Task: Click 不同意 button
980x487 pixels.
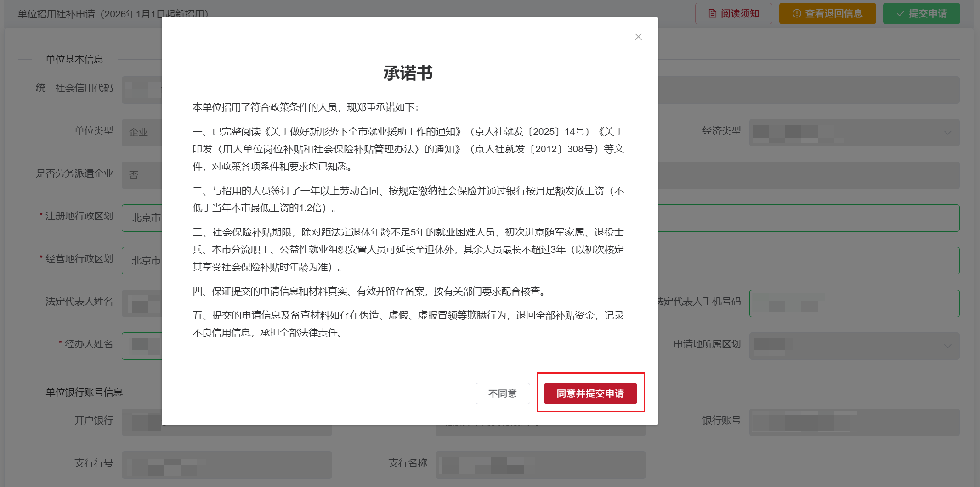Action: [x=503, y=393]
